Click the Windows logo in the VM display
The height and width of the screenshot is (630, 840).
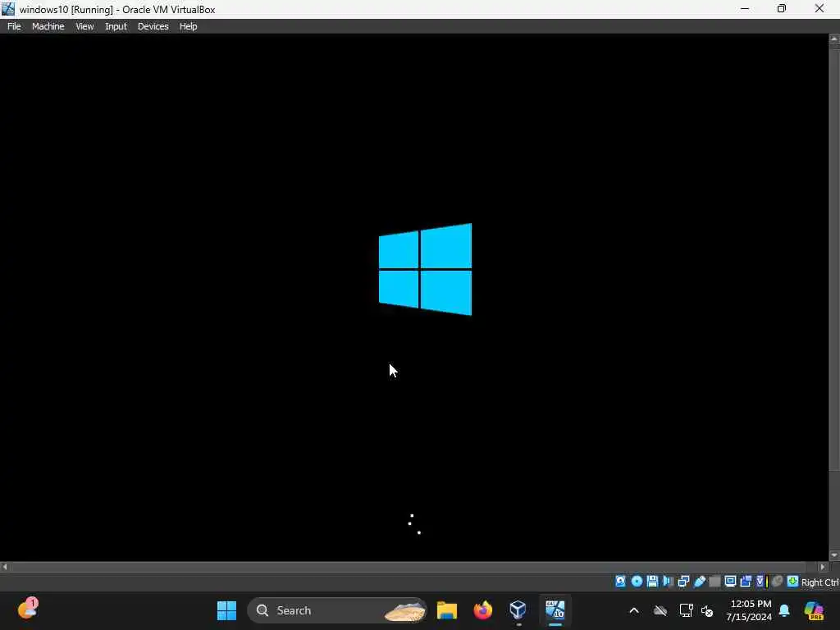(426, 269)
